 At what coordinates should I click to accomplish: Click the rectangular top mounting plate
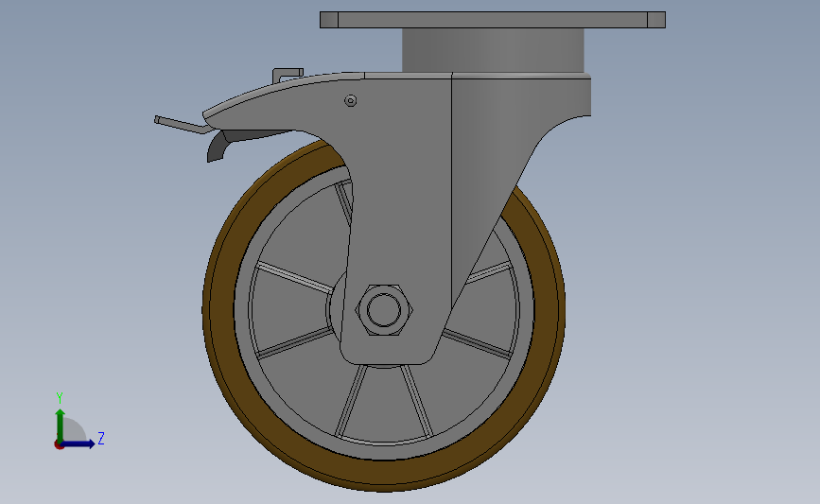tap(493, 20)
